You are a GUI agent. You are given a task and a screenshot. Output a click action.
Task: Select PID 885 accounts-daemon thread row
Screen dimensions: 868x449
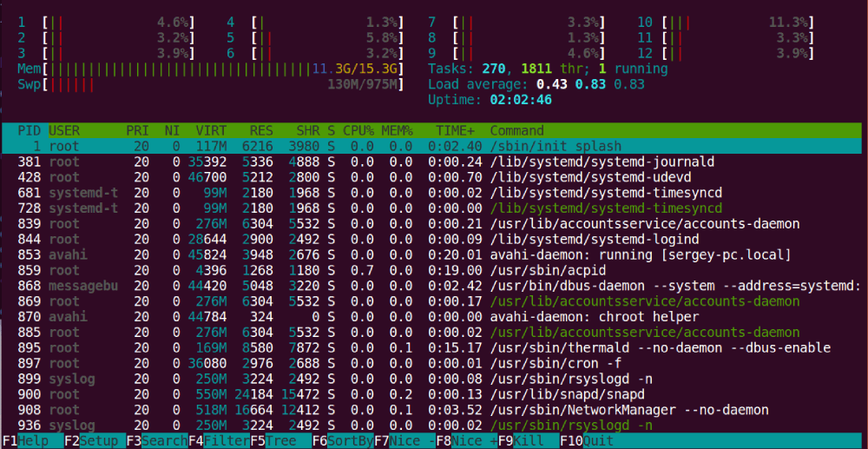click(x=431, y=333)
